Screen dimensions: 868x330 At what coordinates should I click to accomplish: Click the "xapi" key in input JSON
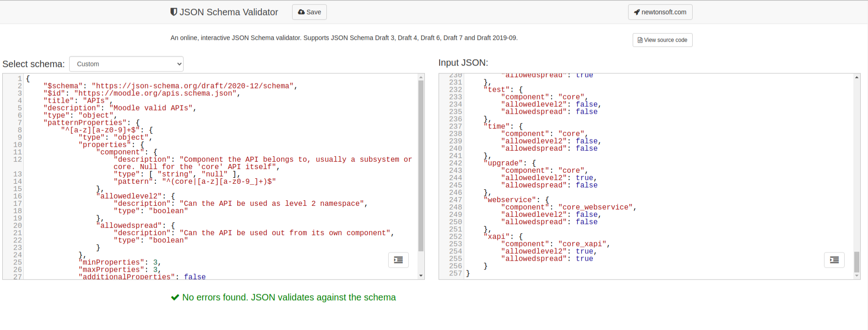coord(497,236)
